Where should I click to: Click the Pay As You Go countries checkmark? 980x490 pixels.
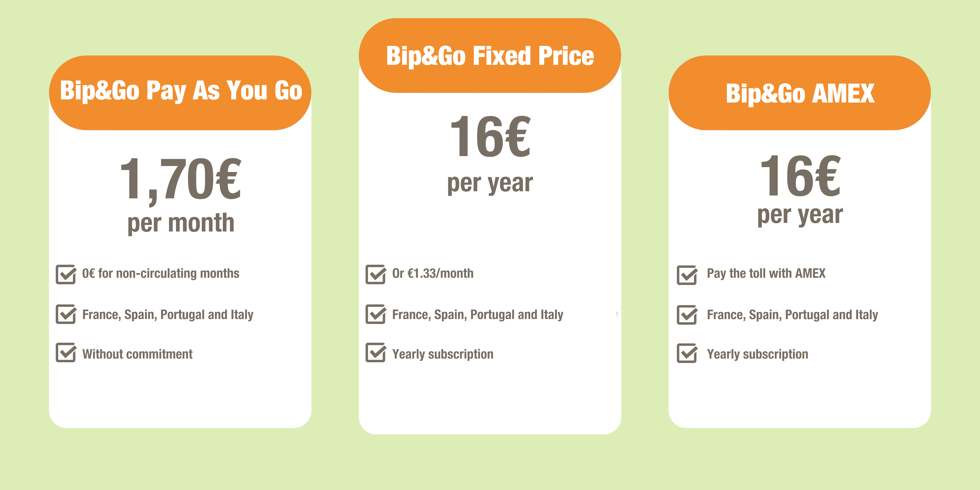66,314
